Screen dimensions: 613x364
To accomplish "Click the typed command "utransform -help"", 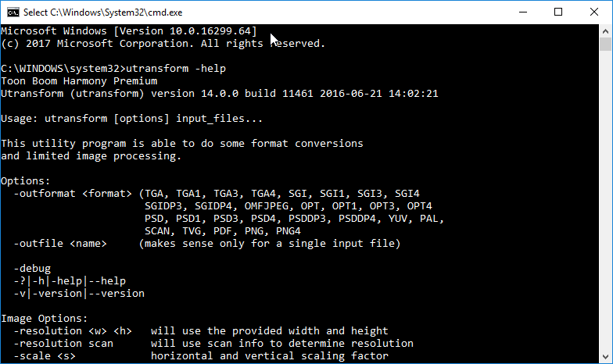I will click(175, 69).
